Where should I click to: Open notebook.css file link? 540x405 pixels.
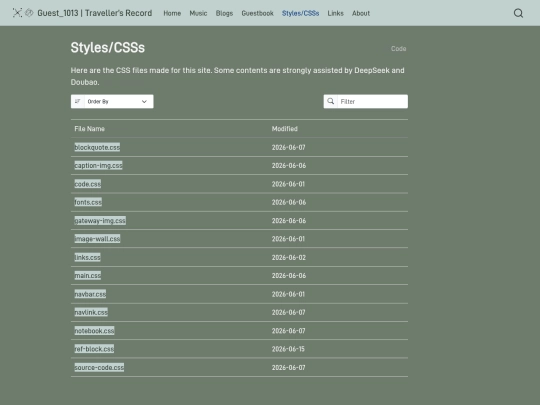[x=95, y=331]
